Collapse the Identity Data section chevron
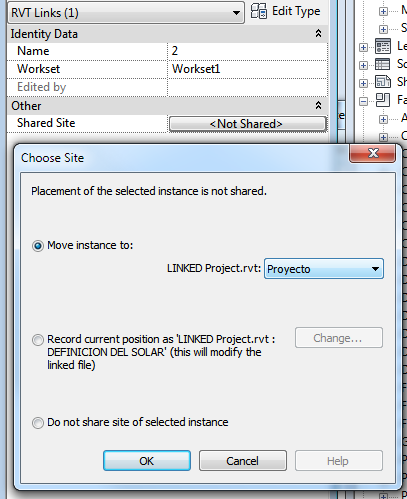407x499 pixels. click(x=318, y=33)
